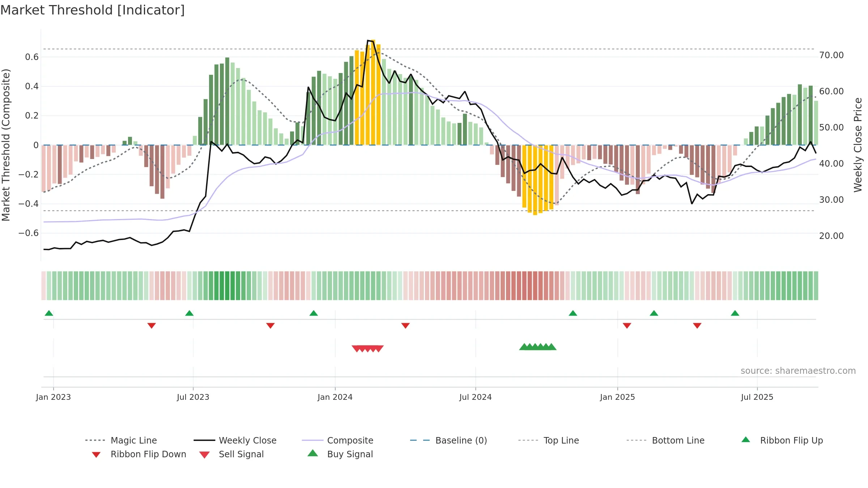Click the Jul 2023 x-axis label
The height and width of the screenshot is (488, 868).
(x=193, y=397)
